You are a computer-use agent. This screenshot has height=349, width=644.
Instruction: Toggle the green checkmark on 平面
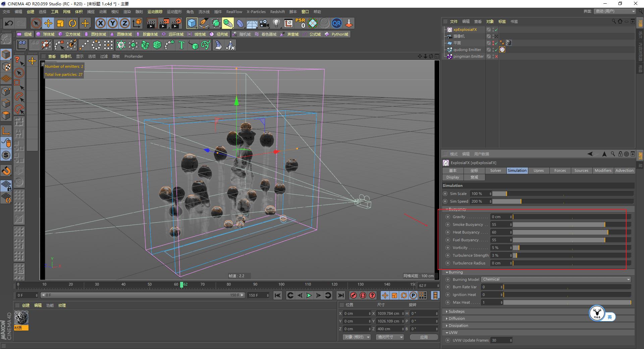496,44
